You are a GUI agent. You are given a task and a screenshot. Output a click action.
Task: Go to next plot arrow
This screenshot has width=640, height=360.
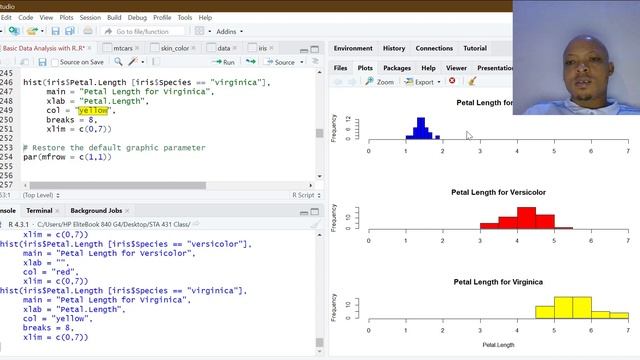click(351, 82)
